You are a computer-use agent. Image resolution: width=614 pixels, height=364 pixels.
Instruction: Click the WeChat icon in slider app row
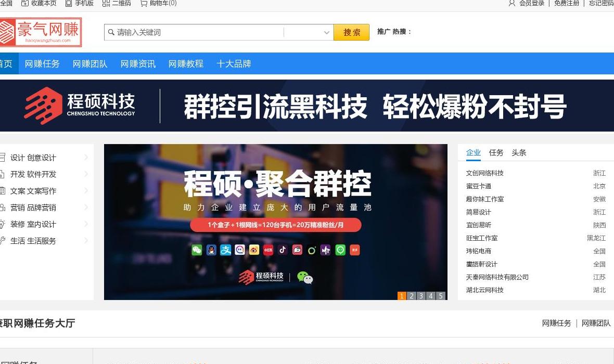tap(197, 250)
